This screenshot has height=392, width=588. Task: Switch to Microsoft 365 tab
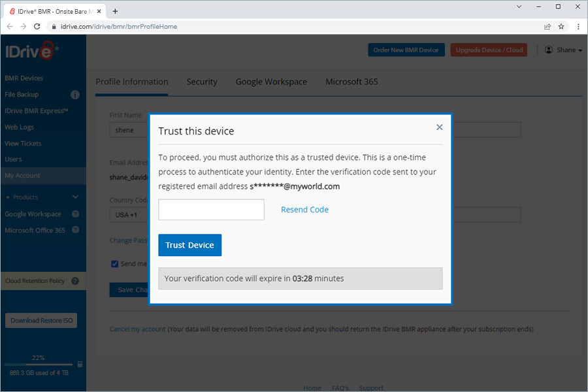tap(351, 82)
